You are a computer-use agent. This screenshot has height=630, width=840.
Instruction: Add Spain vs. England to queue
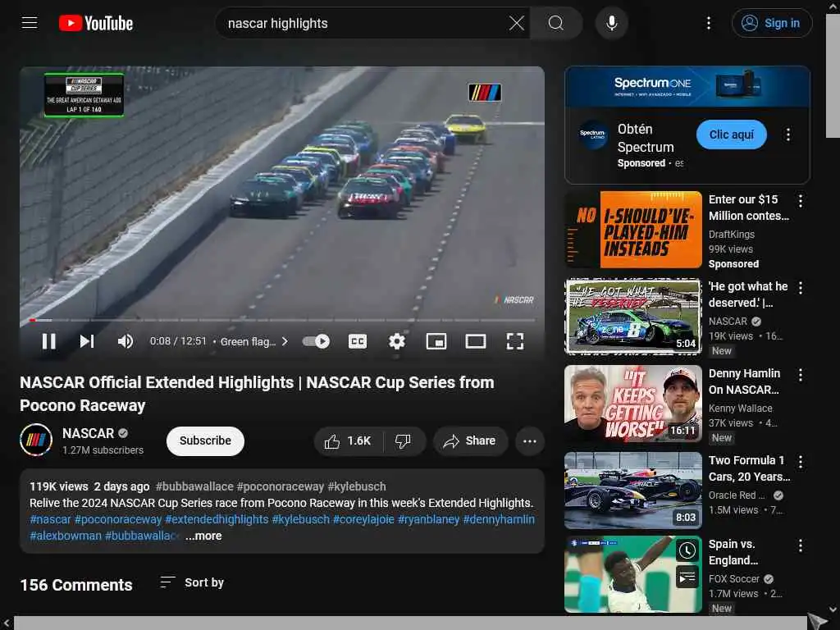coord(687,577)
